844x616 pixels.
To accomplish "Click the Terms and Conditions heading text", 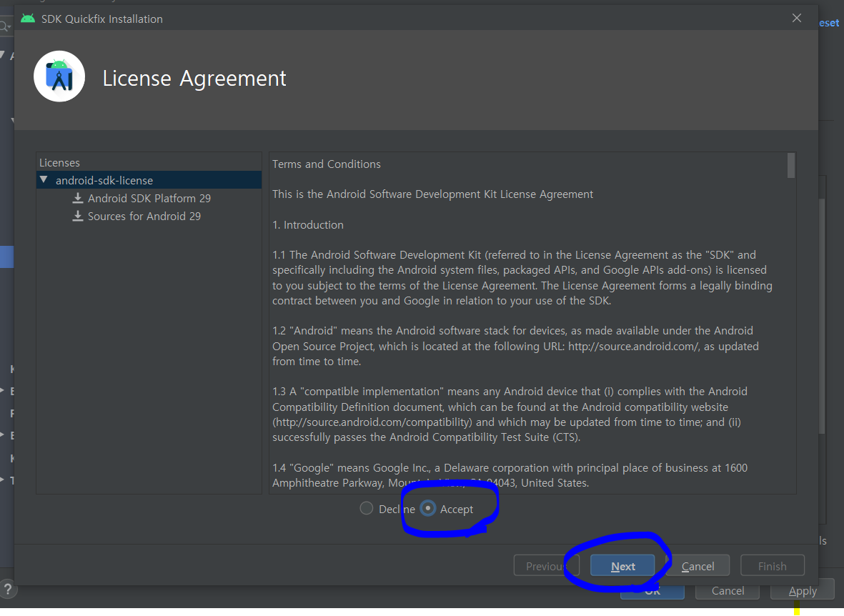I will pos(326,164).
